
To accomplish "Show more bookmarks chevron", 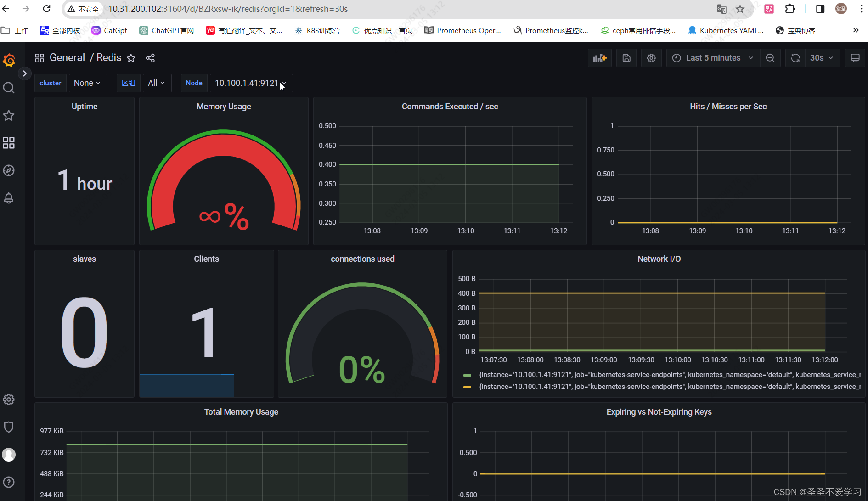I will 856,30.
